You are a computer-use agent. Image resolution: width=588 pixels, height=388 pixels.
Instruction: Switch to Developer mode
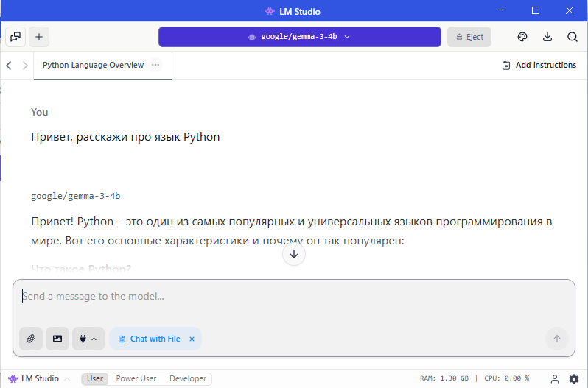(x=188, y=379)
